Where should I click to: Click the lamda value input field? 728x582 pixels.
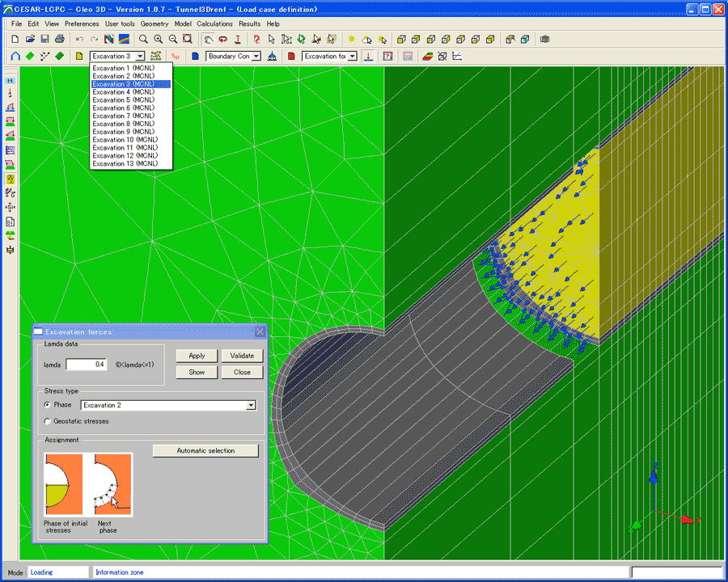click(x=87, y=365)
